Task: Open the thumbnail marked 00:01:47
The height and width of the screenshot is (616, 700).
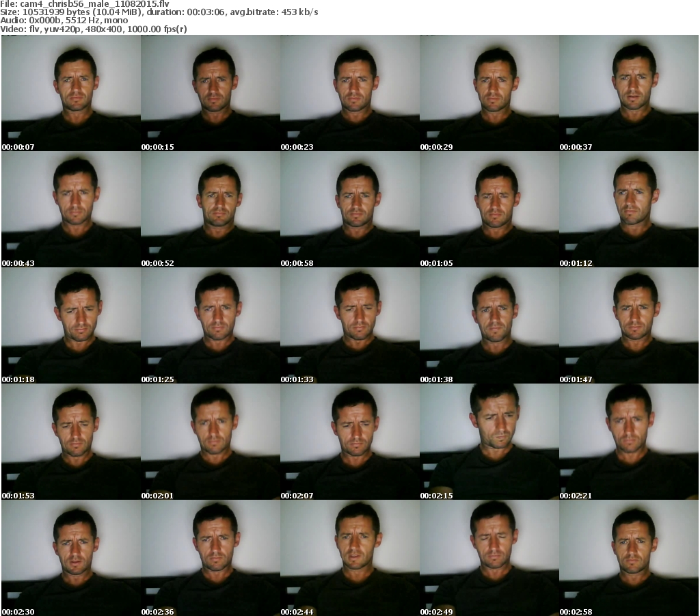Action: [x=629, y=325]
